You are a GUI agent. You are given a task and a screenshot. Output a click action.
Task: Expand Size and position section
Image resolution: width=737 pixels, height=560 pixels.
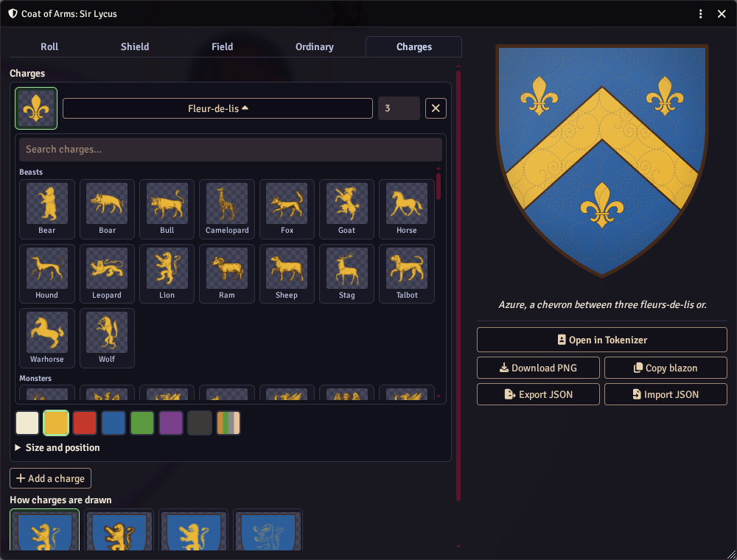[57, 447]
